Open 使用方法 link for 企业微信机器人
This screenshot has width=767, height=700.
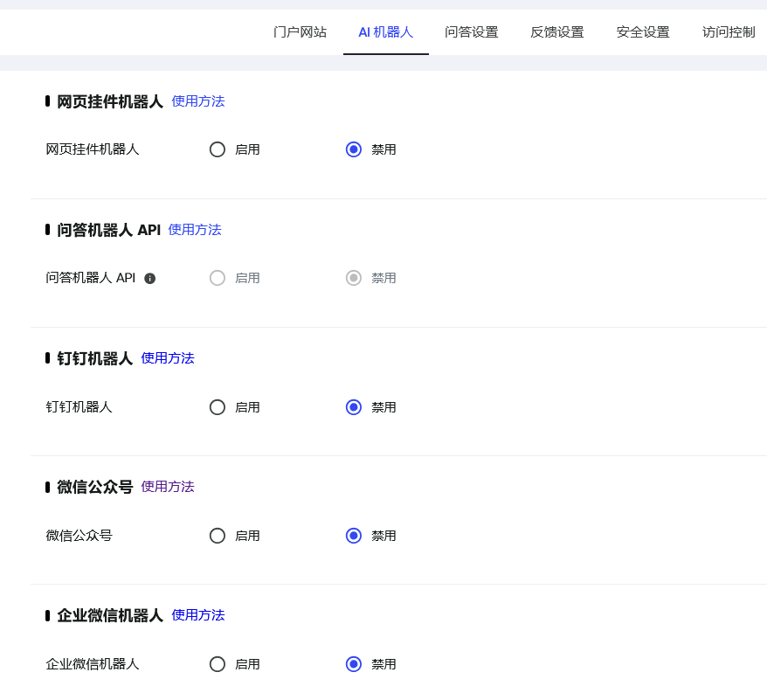click(x=198, y=615)
